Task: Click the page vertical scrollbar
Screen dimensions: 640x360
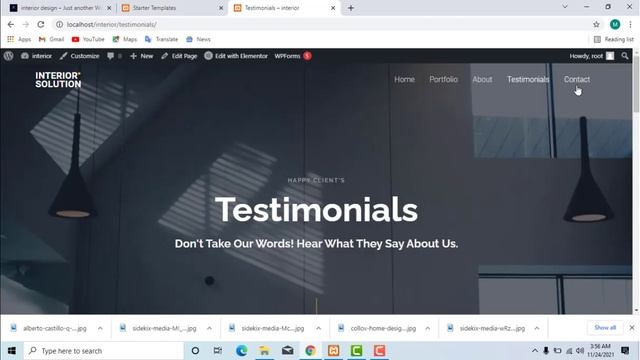Action: coord(636,85)
